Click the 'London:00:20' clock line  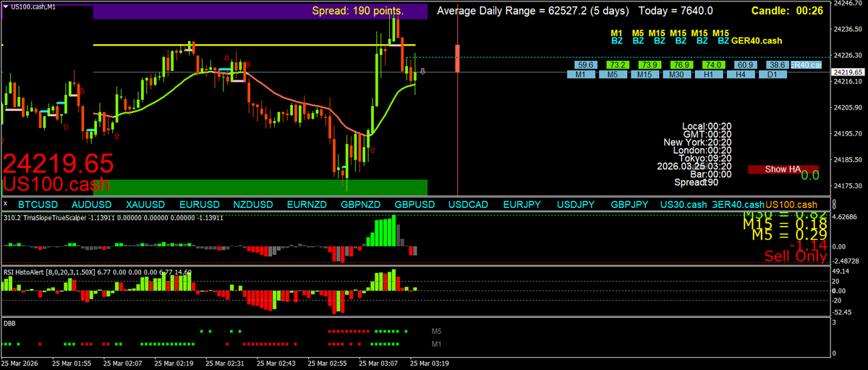(x=702, y=150)
